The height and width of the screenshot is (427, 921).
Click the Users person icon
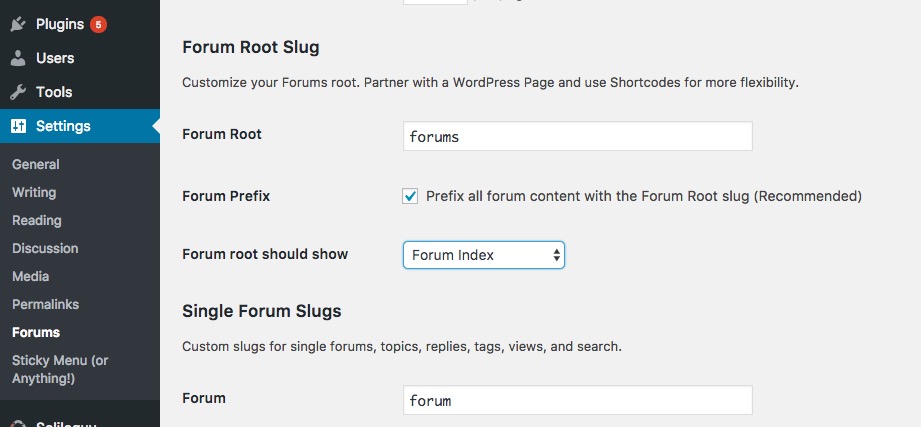point(18,58)
